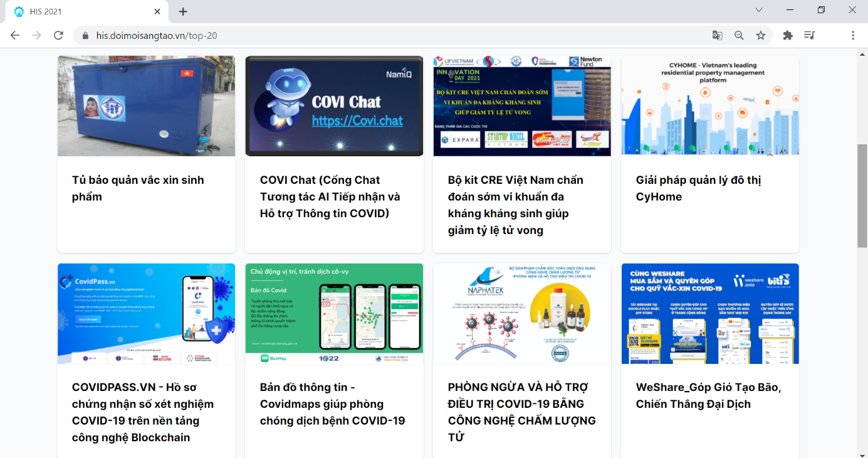868x458 pixels.
Task: Click the vertical scrollbar thumb
Action: pyautogui.click(x=862, y=195)
